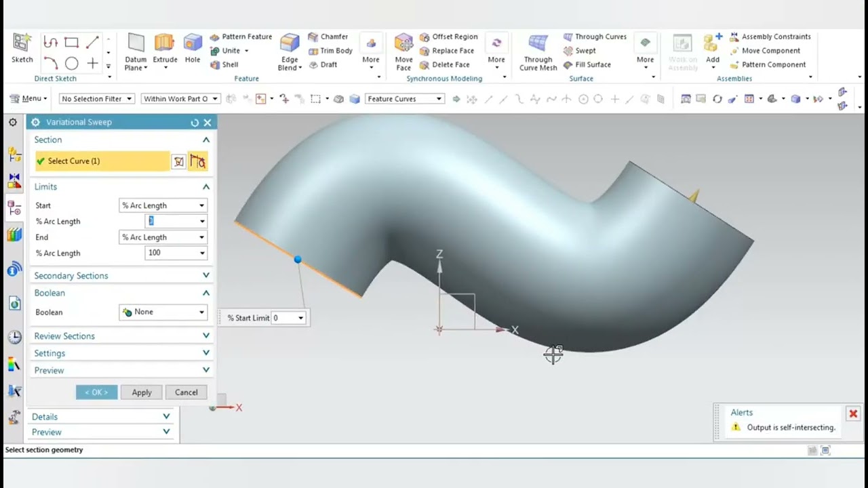
Task: Click Pattern Feature command
Action: pyautogui.click(x=241, y=37)
